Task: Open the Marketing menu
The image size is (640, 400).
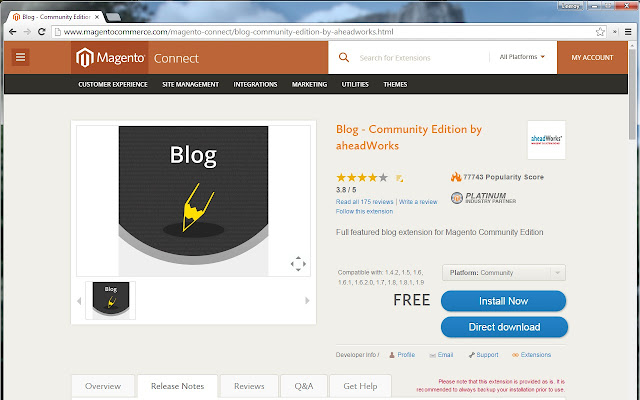Action: click(x=309, y=84)
